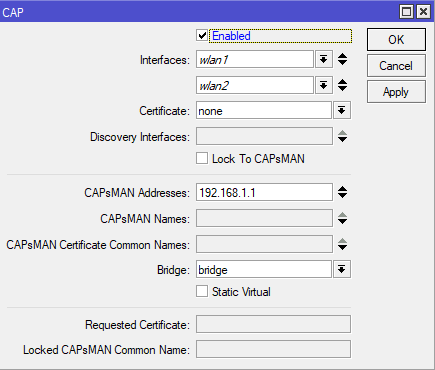Image resolution: width=435 pixels, height=370 pixels.
Task: Click up/down arrows for CAPsMAN Names
Action: (342, 218)
